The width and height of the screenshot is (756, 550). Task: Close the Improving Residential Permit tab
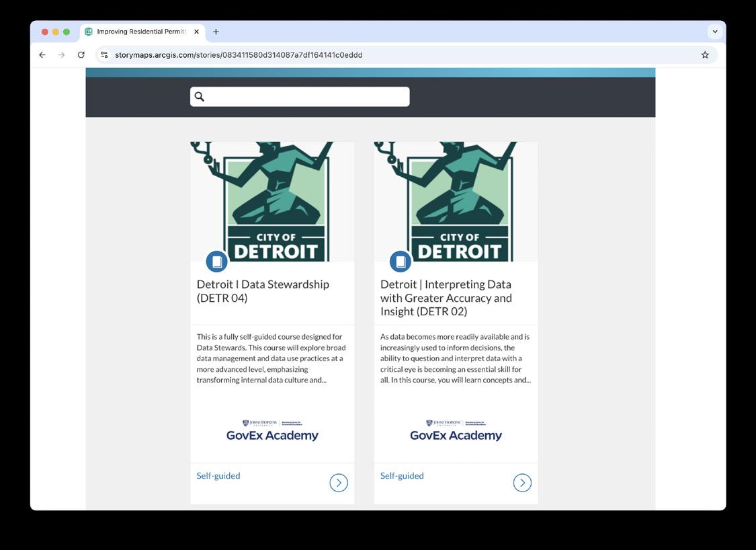tap(196, 32)
